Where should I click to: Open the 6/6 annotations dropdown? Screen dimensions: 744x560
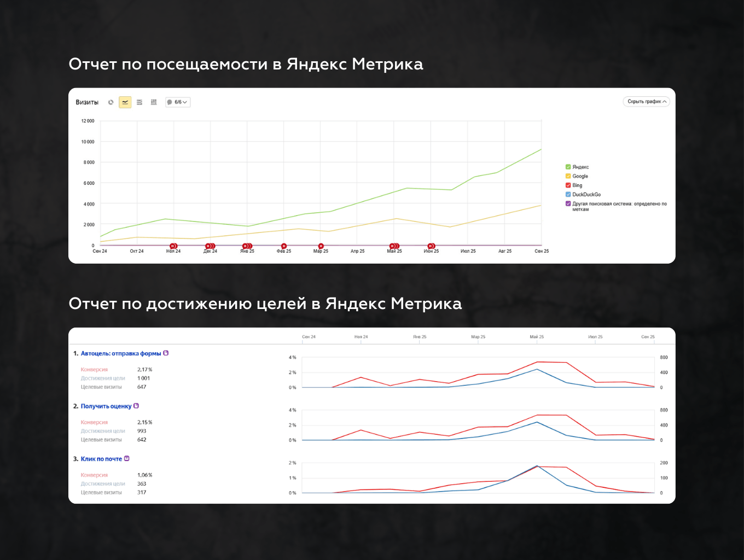pyautogui.click(x=178, y=102)
